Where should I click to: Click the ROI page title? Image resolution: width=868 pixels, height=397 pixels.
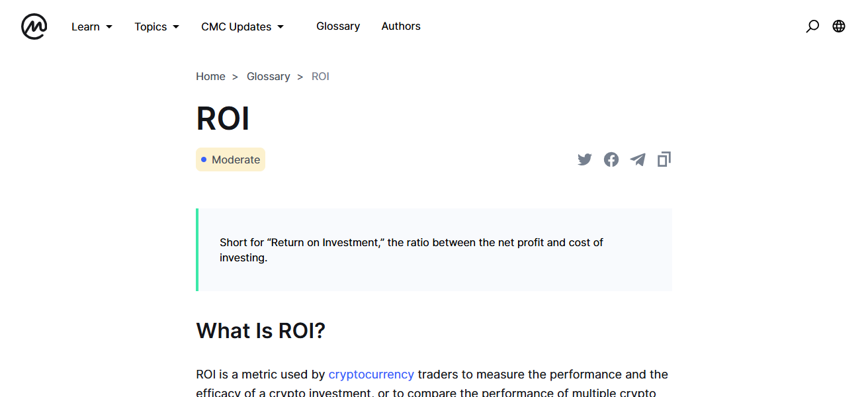coord(222,118)
